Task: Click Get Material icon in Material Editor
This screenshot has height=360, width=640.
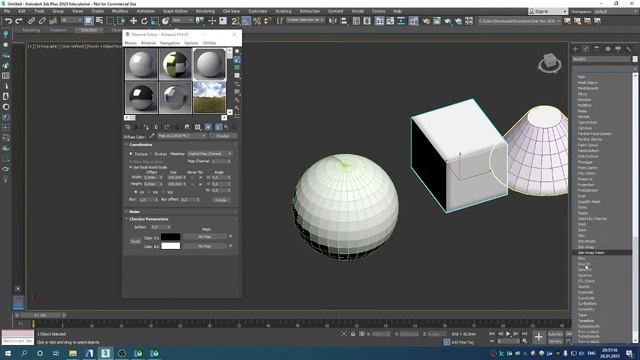Action: coord(128,127)
